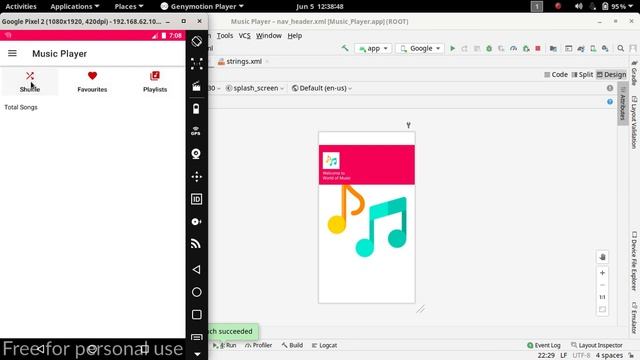Open the Genymotion device ID widget
Image resolution: width=640 pixels, height=360 pixels.
coord(196,199)
